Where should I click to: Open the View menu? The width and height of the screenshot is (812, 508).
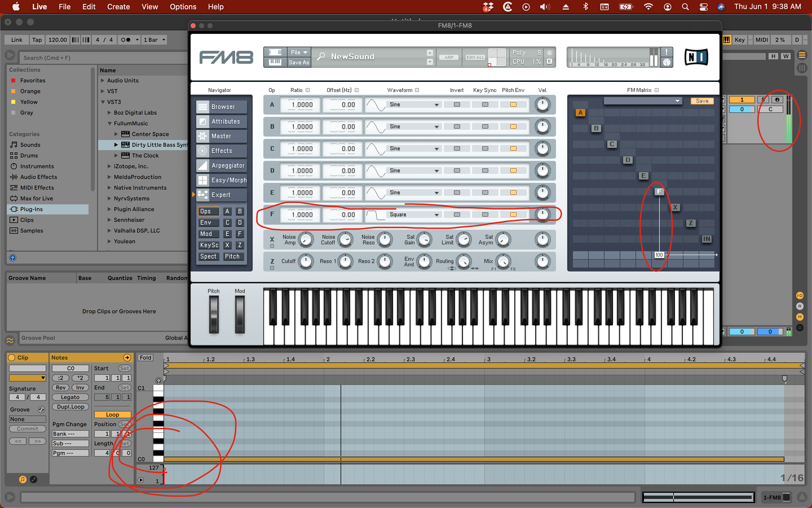(x=150, y=7)
